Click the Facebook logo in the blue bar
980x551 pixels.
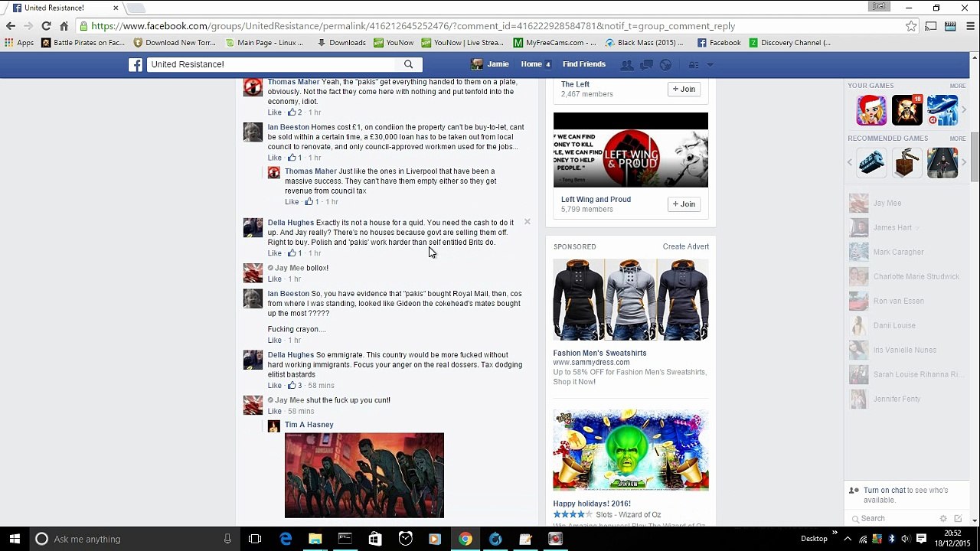pyautogui.click(x=136, y=64)
